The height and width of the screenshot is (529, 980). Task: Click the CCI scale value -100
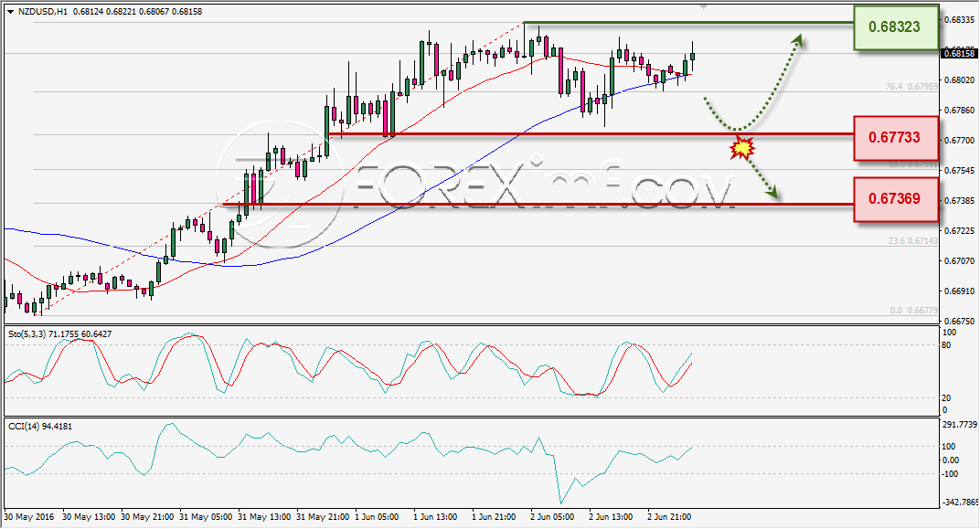(949, 474)
